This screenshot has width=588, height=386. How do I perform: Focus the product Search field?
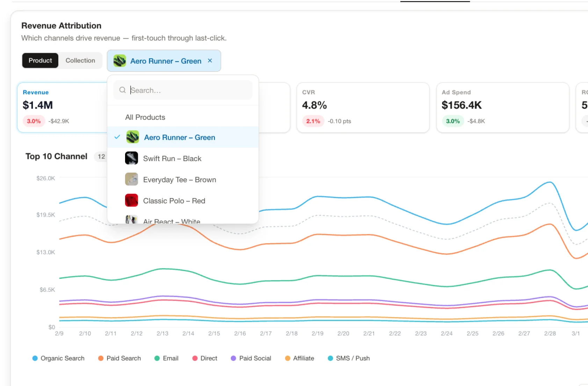pyautogui.click(x=183, y=90)
